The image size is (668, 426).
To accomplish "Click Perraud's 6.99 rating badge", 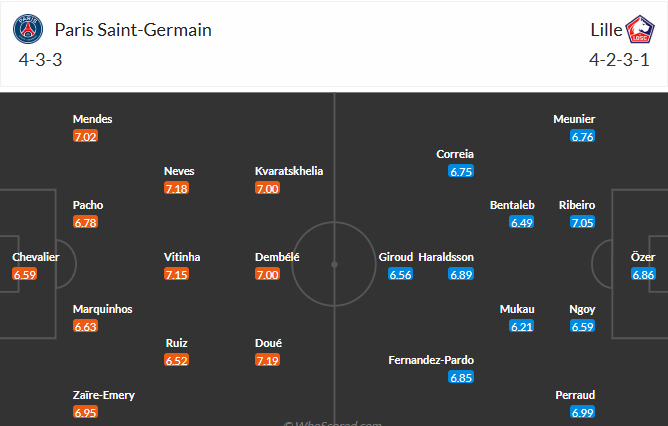I will [x=582, y=412].
